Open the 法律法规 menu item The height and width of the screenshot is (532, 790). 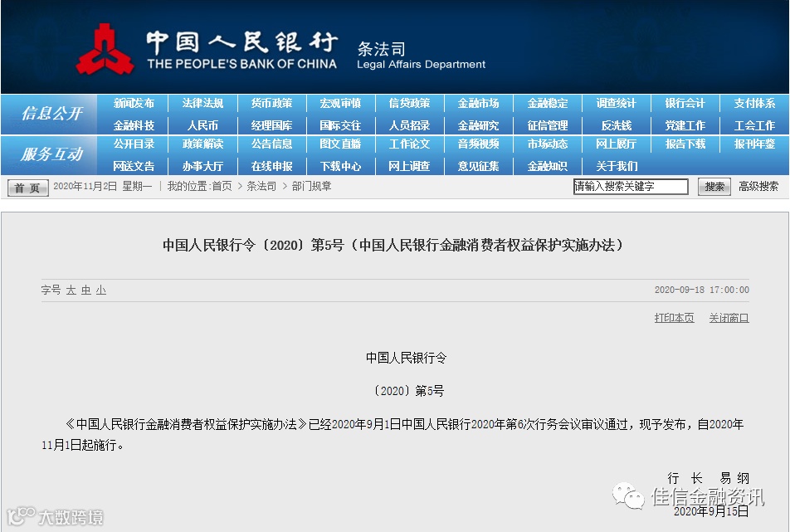click(202, 103)
